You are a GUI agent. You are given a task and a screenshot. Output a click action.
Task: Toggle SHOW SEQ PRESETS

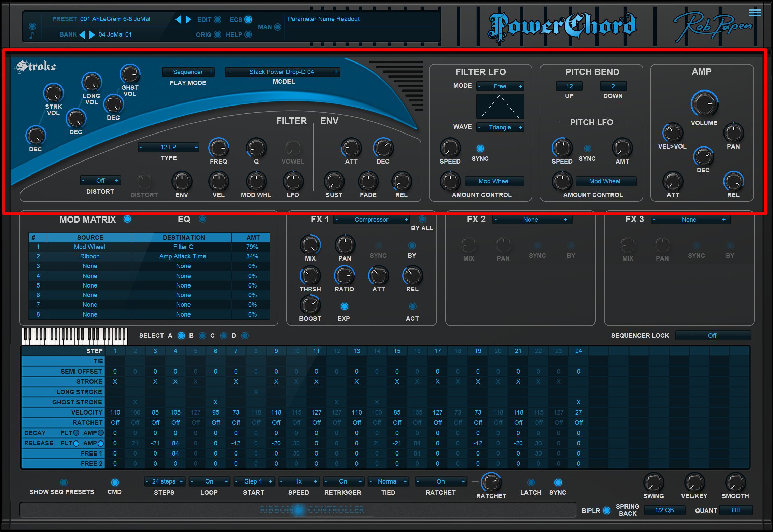pos(64,482)
